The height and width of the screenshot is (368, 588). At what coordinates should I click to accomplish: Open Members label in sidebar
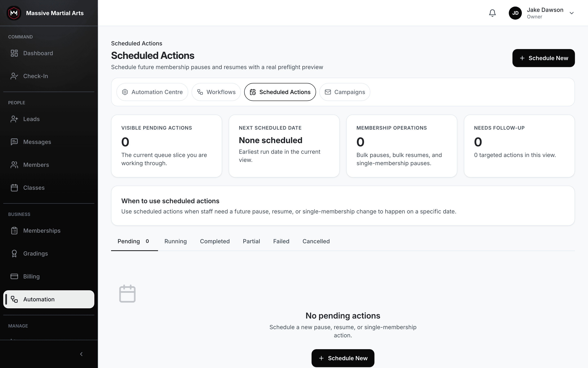(x=36, y=165)
